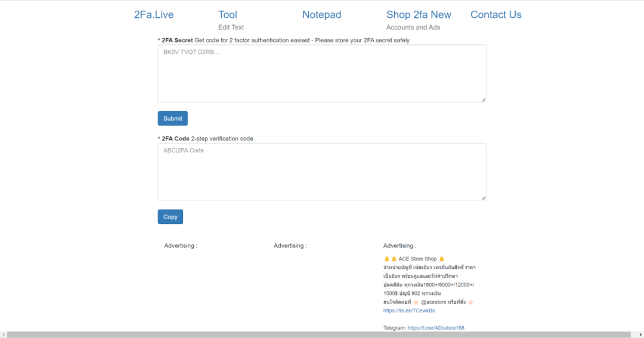Focus the 2FA Secret text area
Screen dimensions: 644x338
coord(321,73)
